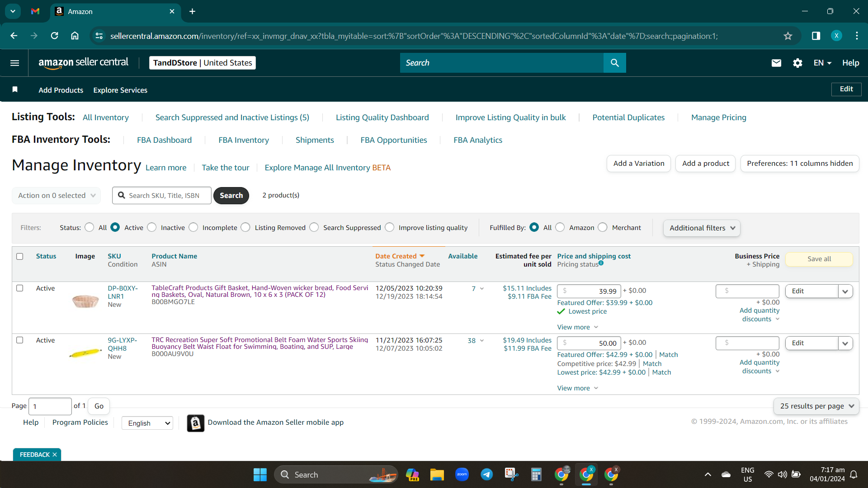The width and height of the screenshot is (868, 488).
Task: Click the search magnifier button in header
Action: 614,63
